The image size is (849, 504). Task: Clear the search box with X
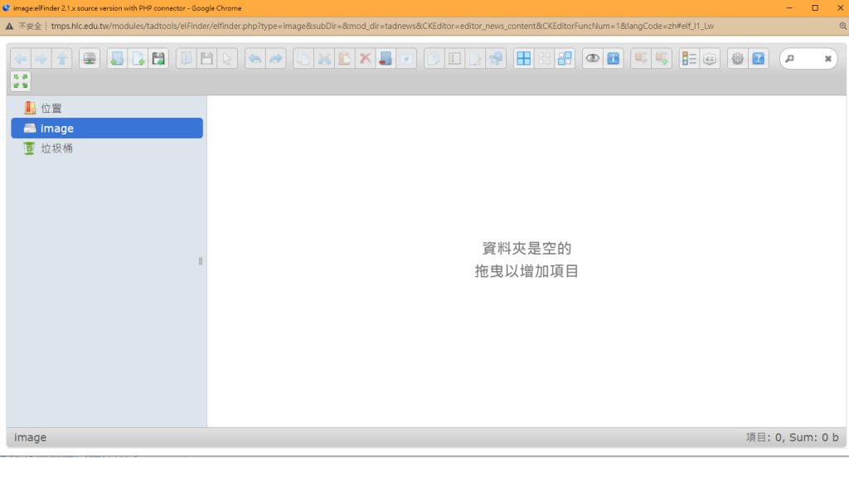click(x=827, y=59)
